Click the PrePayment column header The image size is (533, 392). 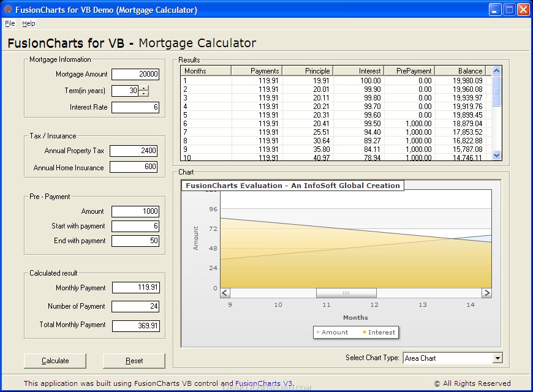tap(410, 70)
